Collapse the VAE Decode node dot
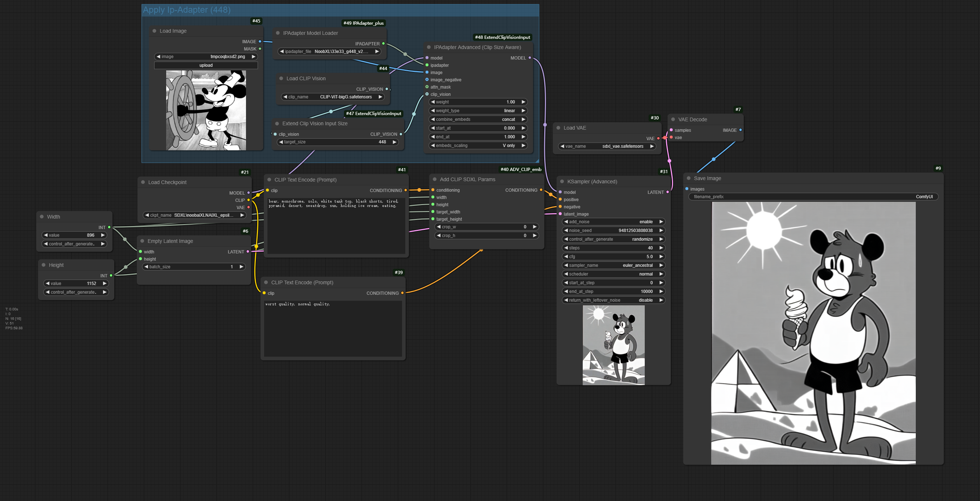Screen dimensions: 980x501 pyautogui.click(x=673, y=119)
